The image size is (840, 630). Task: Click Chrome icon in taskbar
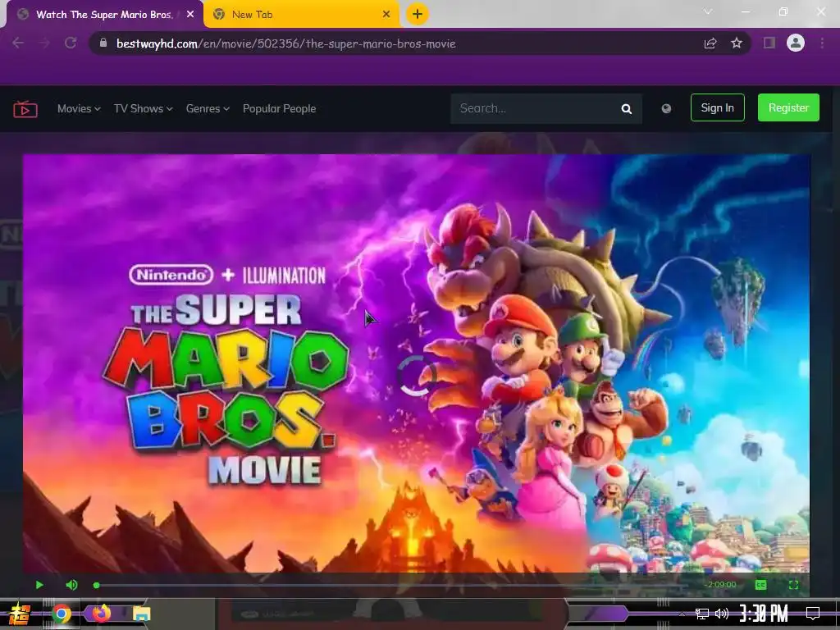tap(62, 614)
